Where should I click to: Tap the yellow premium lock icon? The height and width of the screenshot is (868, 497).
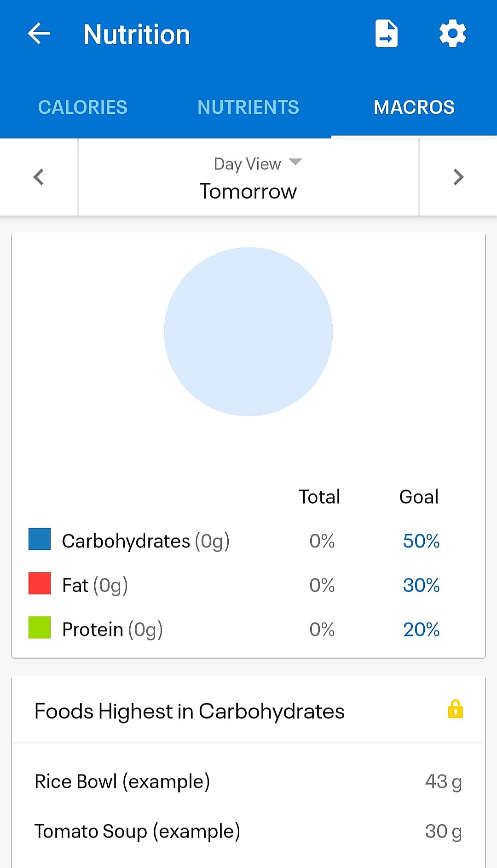click(455, 710)
